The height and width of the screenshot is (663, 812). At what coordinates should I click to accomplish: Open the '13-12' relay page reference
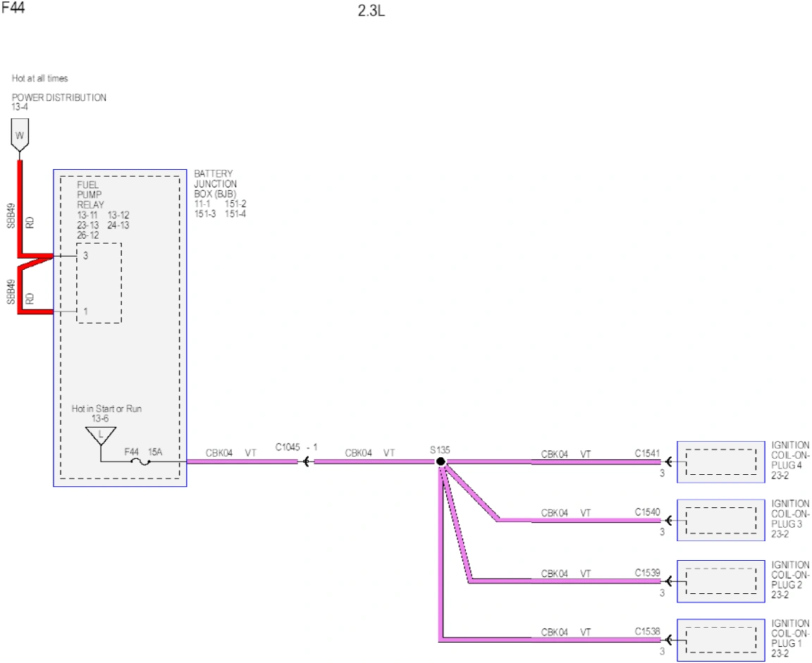pos(118,215)
